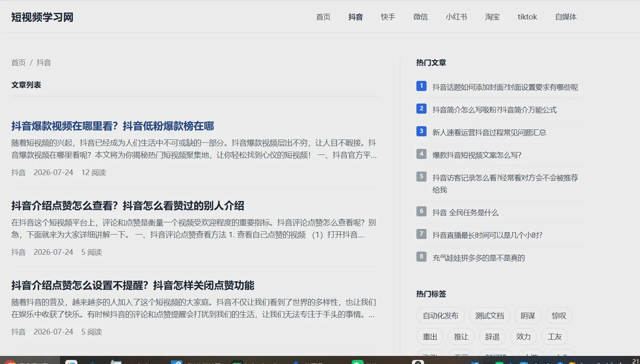Switch to the 快手 navigation section

click(x=388, y=17)
